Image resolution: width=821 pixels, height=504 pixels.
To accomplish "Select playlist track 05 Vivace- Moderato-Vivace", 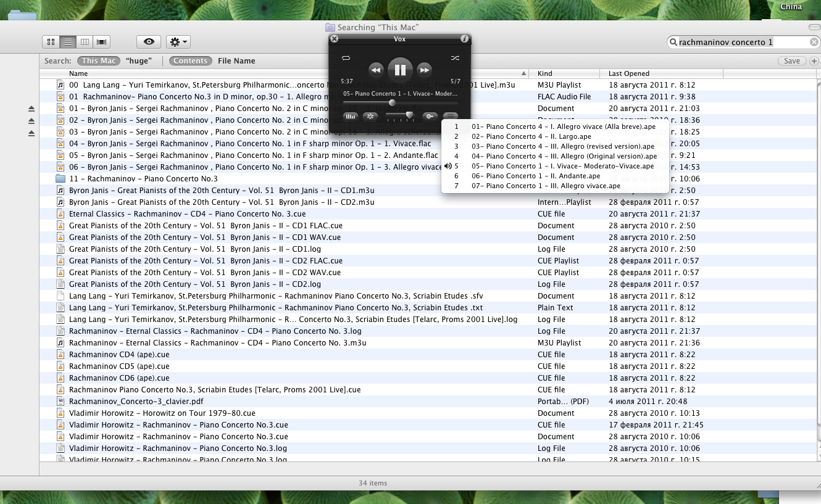I will tap(555, 166).
